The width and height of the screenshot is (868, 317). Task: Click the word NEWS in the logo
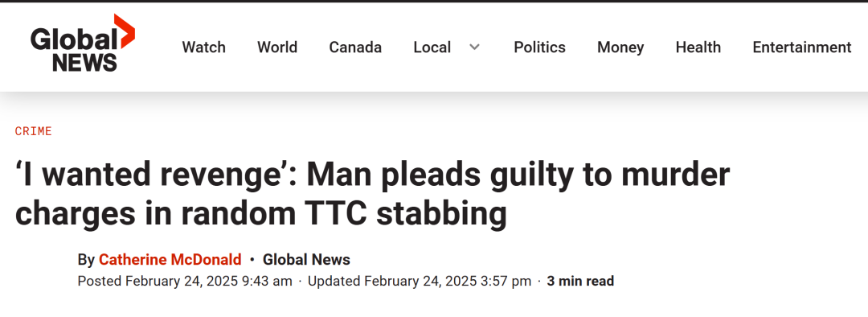click(84, 62)
